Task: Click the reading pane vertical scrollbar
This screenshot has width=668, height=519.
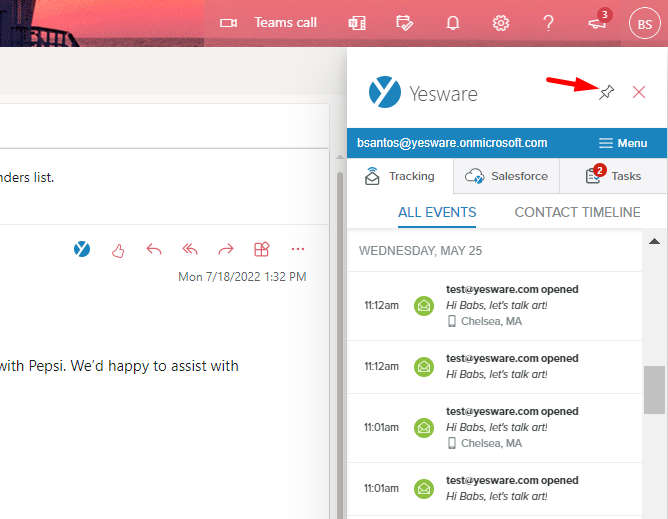Action: pos(340,345)
